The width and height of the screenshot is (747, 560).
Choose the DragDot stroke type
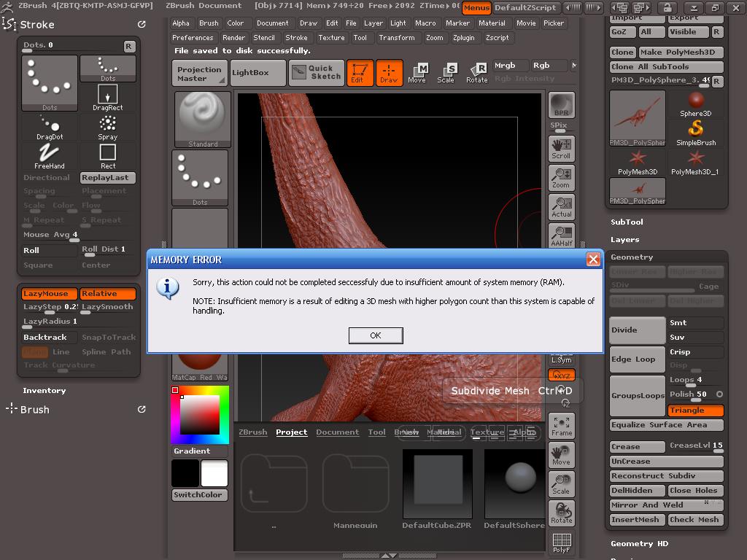[50, 127]
